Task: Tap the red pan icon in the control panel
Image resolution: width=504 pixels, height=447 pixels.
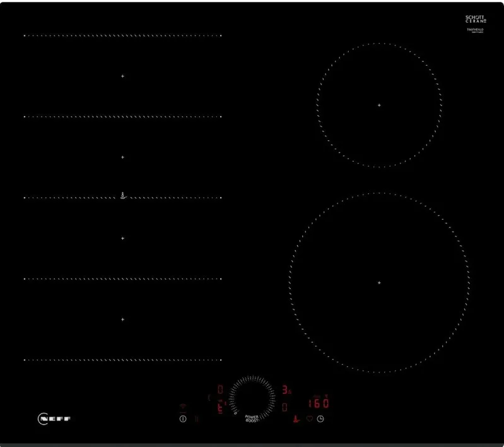Action: (295, 419)
